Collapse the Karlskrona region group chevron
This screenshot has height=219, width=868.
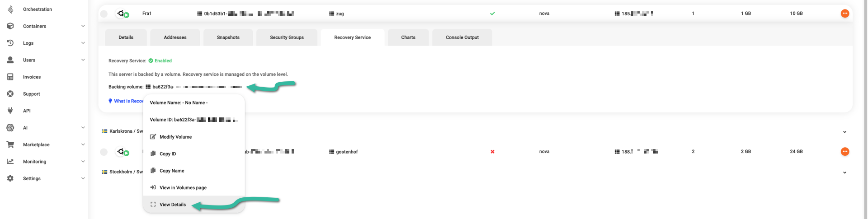click(x=844, y=132)
